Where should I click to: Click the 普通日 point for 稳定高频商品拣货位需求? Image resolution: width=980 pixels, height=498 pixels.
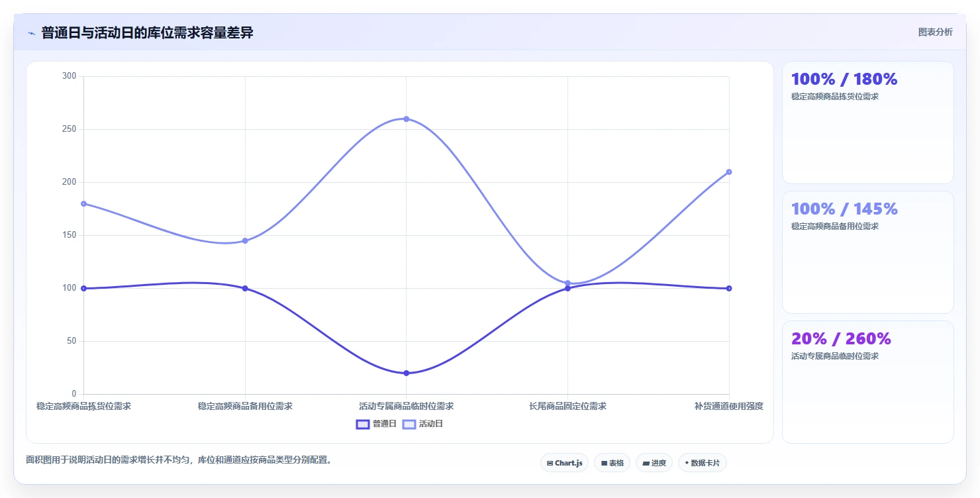pos(84,288)
